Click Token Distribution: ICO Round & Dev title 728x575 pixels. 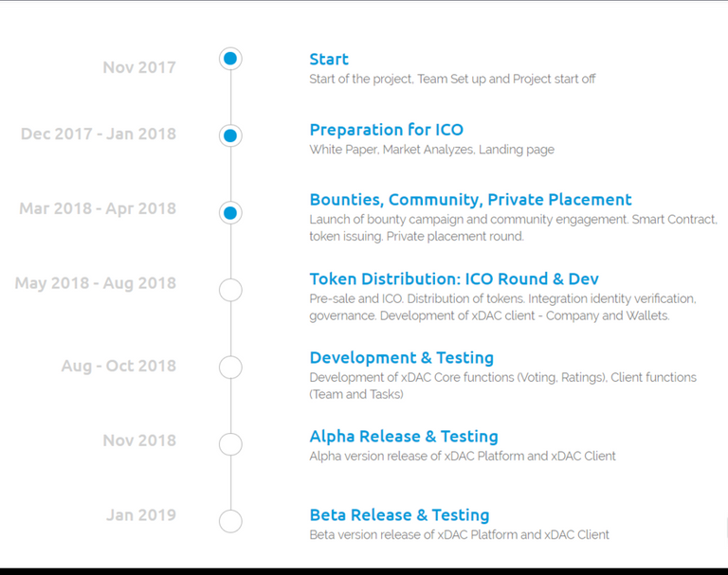point(454,279)
